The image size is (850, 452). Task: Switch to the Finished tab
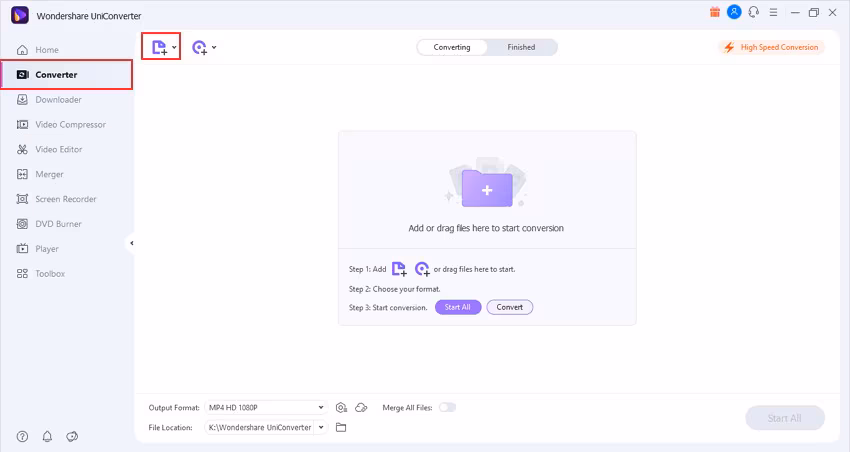pyautogui.click(x=521, y=47)
